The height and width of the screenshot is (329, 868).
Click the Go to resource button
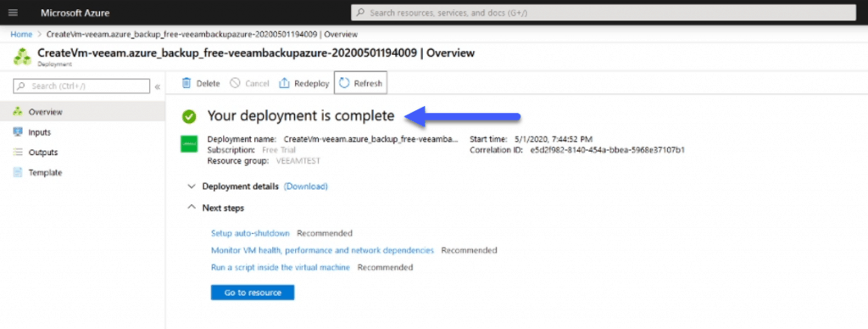pos(253,293)
